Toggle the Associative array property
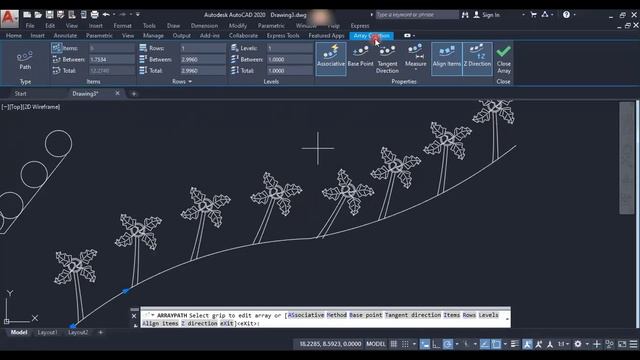The image size is (640, 360). click(x=331, y=58)
